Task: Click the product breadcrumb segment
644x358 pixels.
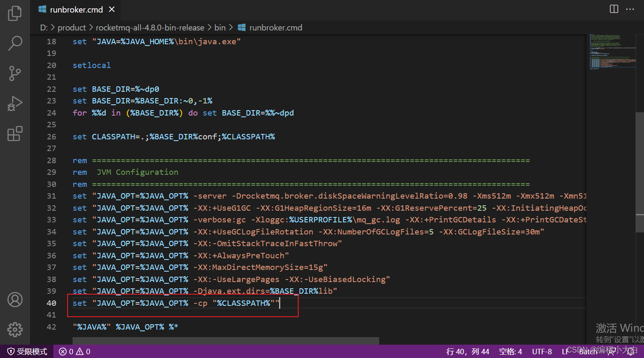Action: [x=72, y=28]
